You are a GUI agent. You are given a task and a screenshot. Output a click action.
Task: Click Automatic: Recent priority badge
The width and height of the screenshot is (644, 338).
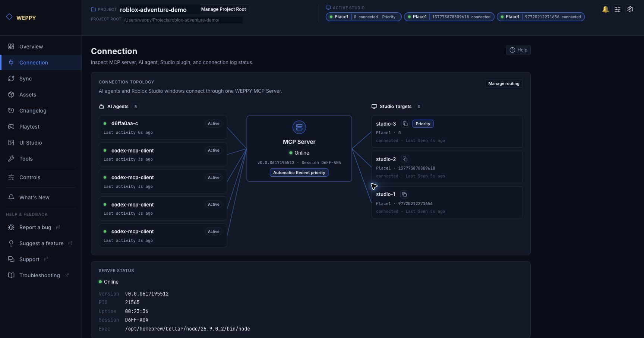299,173
